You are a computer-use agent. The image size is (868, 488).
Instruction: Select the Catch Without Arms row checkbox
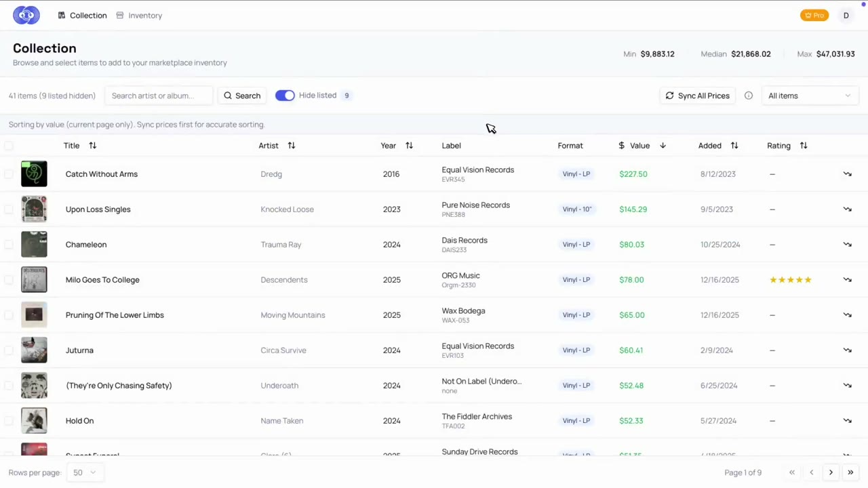click(8, 174)
